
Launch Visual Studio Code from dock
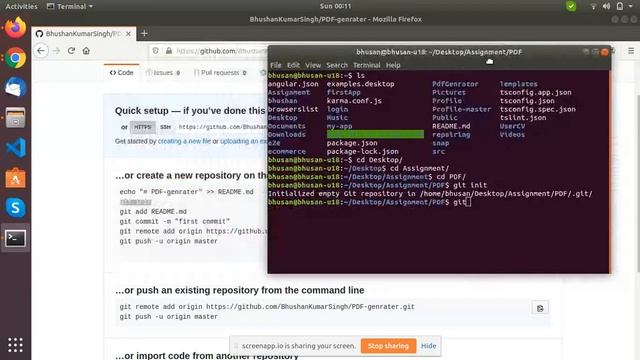(16, 147)
